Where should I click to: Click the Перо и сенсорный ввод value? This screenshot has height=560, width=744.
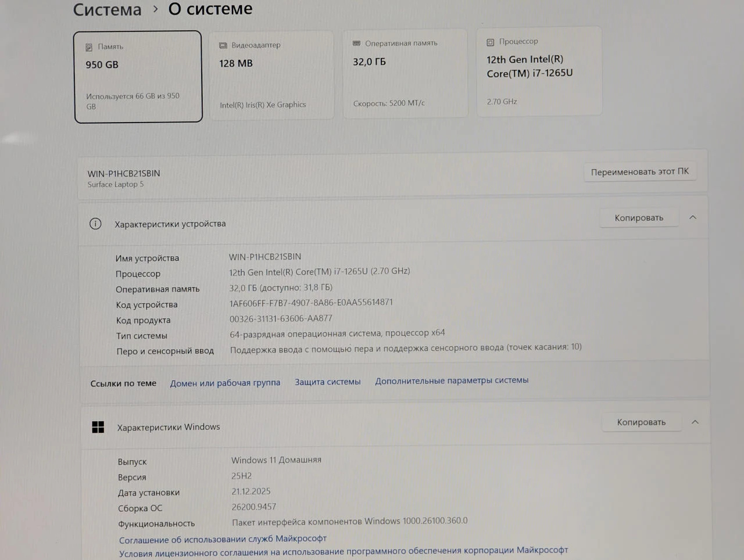(x=406, y=348)
